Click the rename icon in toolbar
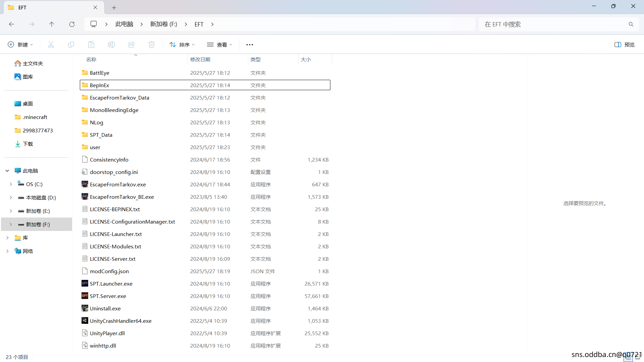The width and height of the screenshot is (644, 362). click(x=111, y=45)
